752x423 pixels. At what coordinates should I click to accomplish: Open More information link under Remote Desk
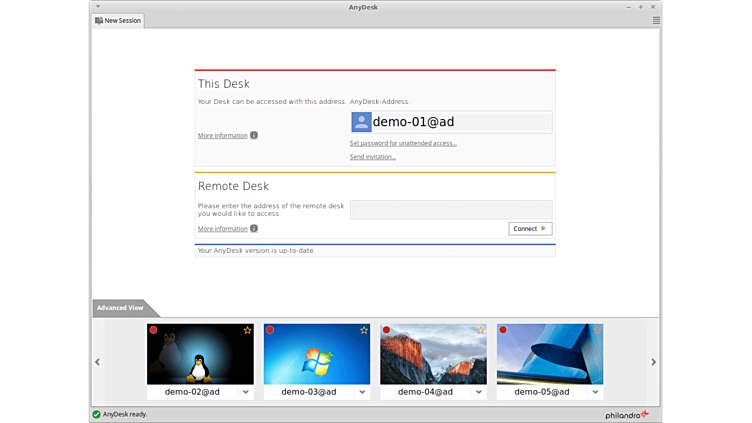(223, 229)
